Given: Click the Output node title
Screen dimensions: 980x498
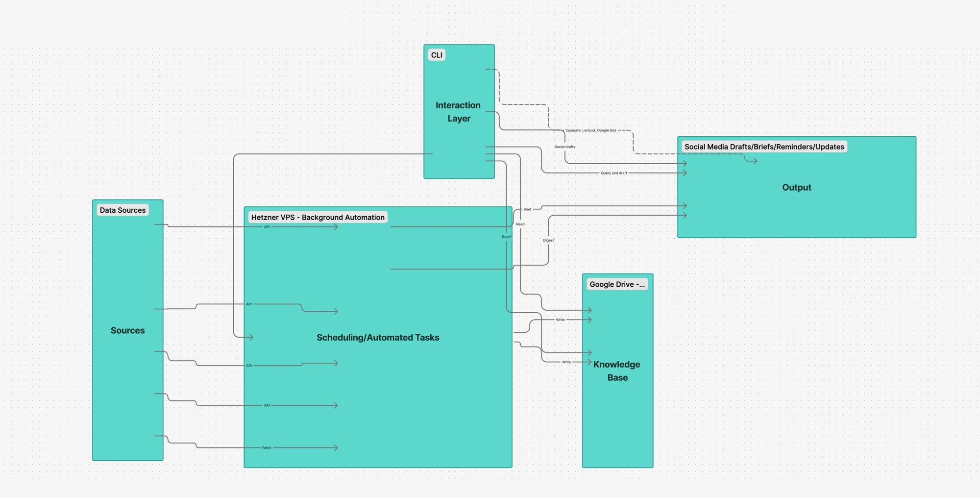Looking at the screenshot, I should coord(796,187).
